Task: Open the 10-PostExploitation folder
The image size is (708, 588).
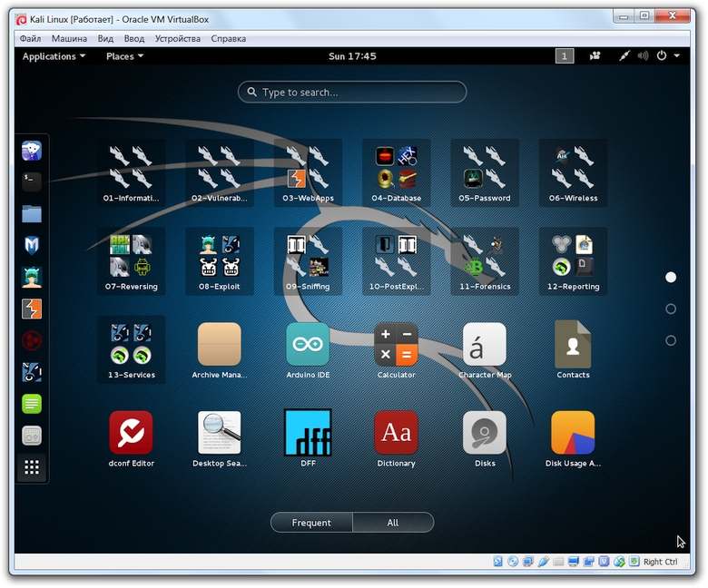Action: click(397, 261)
